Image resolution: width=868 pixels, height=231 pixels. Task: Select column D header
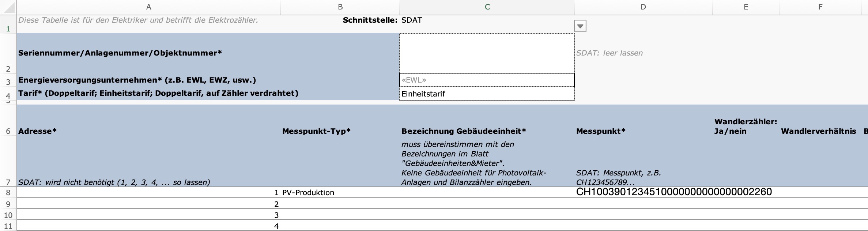643,7
